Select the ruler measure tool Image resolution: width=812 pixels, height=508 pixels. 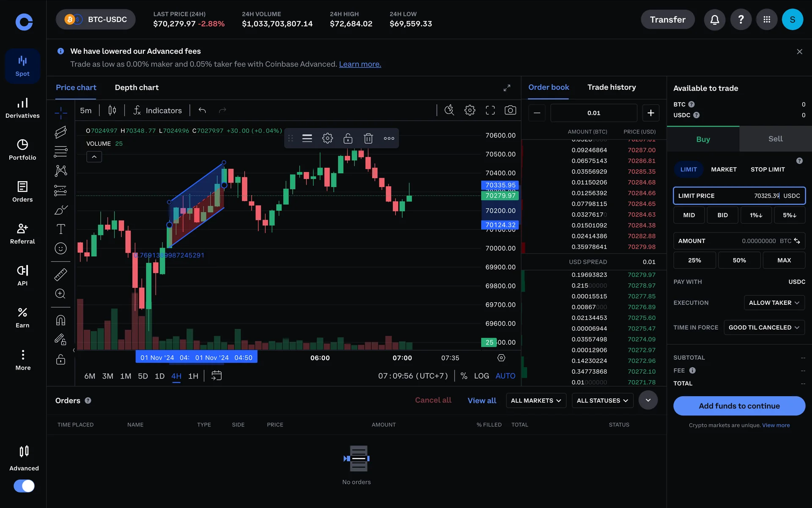[60, 275]
